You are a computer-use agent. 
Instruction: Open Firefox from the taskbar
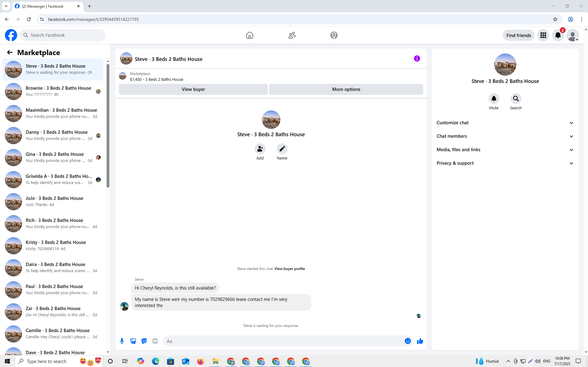tap(200, 361)
